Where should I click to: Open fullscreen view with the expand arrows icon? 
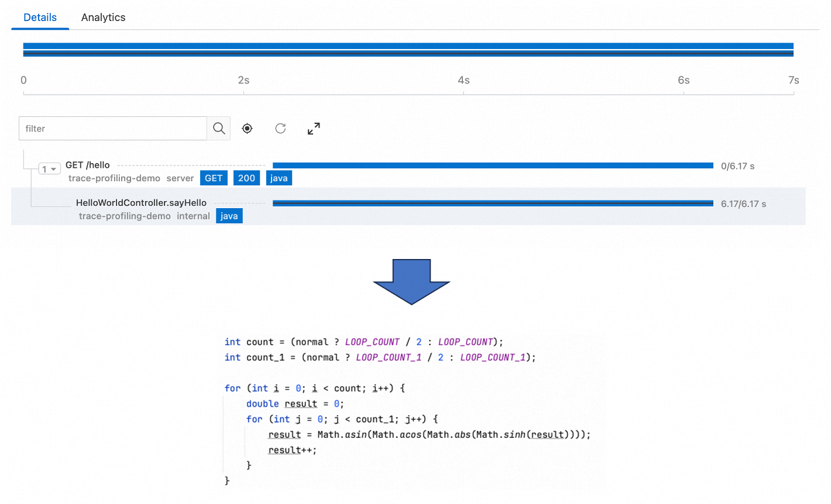pyautogui.click(x=314, y=128)
